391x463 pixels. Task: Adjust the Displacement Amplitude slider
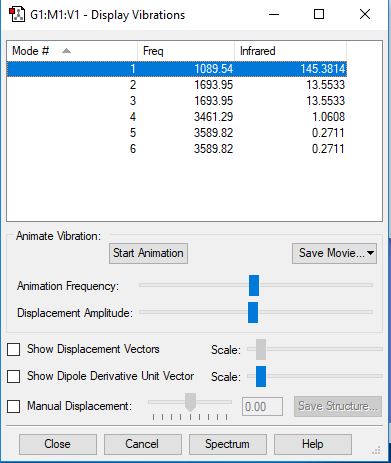pos(253,313)
